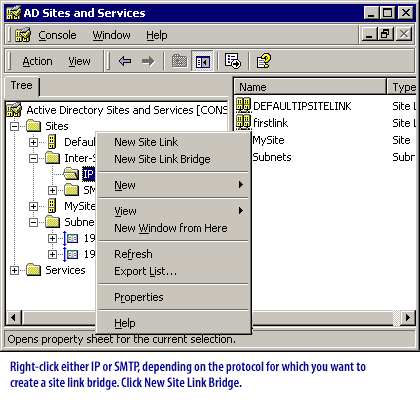Screen dimensions: 420x400
Task: Select the Active Directory Sites and Services root label
Action: click(127, 110)
